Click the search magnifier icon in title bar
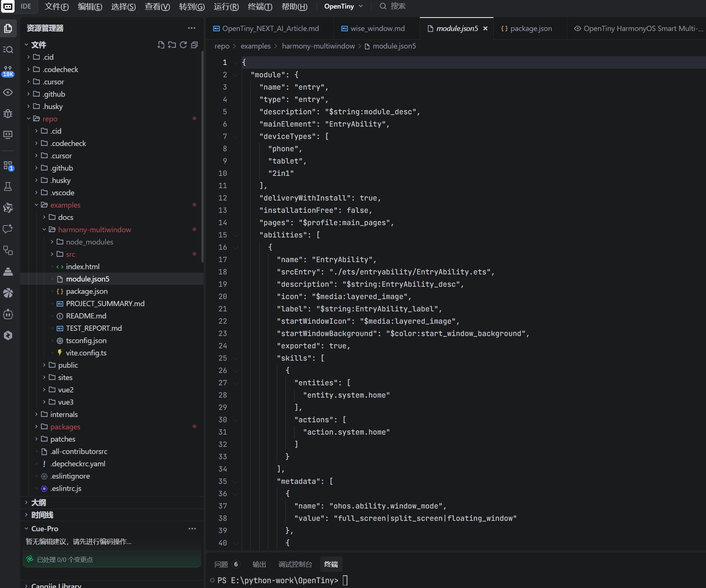Image resolution: width=706 pixels, height=588 pixels. point(383,6)
